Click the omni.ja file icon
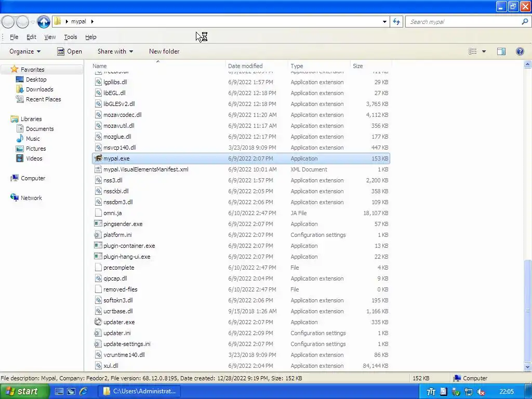 98,212
